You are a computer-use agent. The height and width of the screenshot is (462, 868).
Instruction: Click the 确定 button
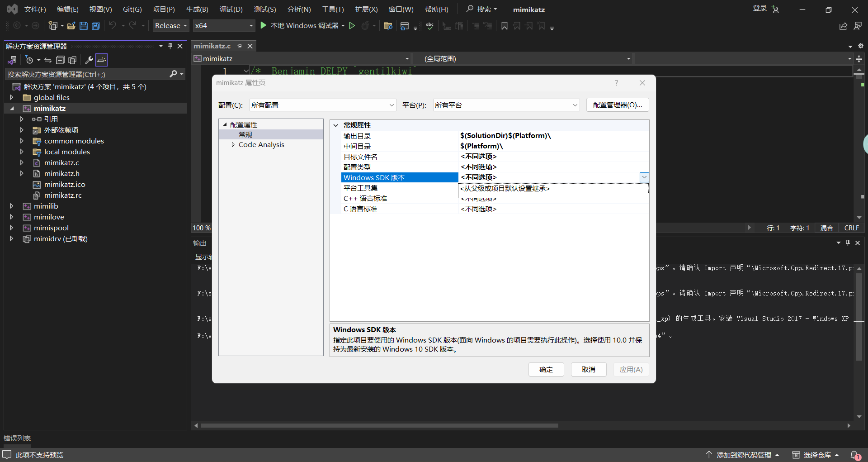pyautogui.click(x=546, y=369)
